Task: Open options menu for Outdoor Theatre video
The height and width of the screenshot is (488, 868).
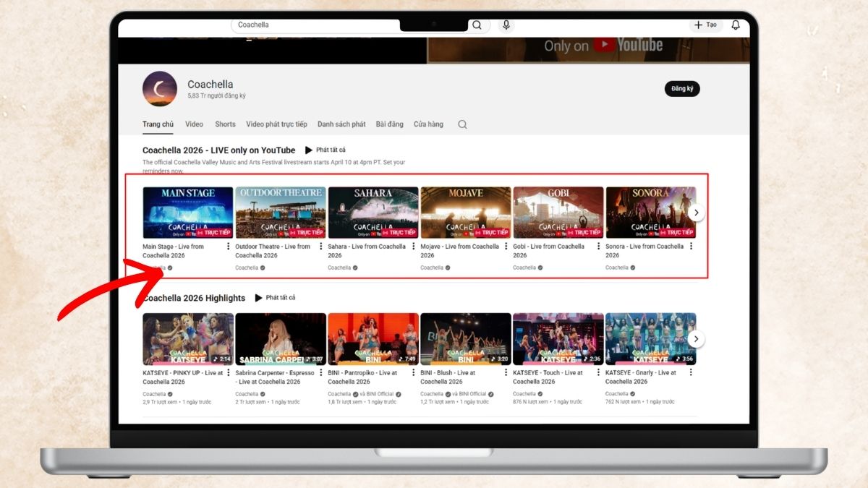Action: [x=321, y=247]
